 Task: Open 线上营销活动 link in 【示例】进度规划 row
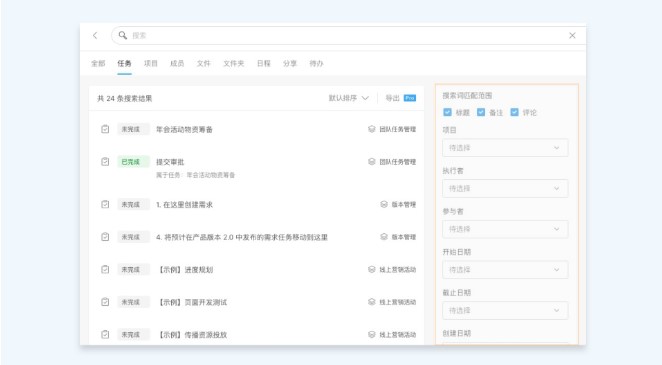coord(397,269)
